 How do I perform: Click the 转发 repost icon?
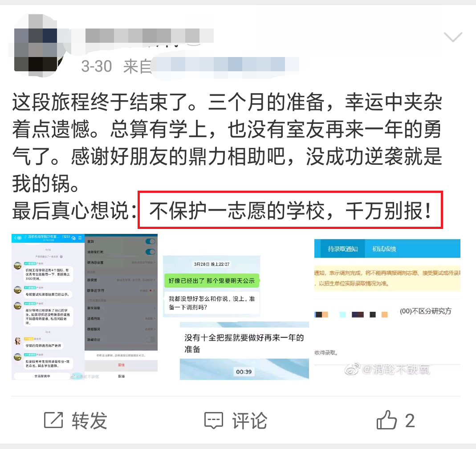click(53, 420)
